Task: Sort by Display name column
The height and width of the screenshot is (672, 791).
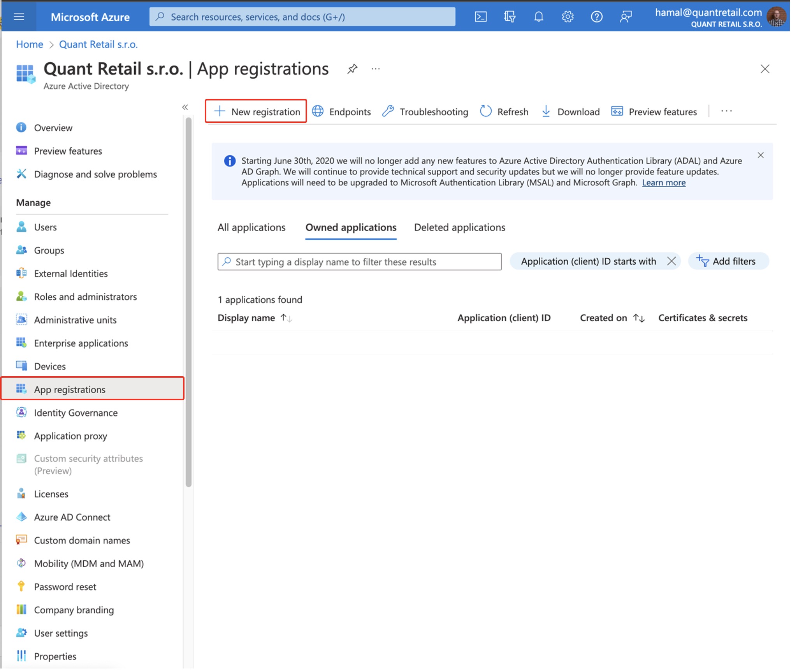Action: tap(255, 318)
